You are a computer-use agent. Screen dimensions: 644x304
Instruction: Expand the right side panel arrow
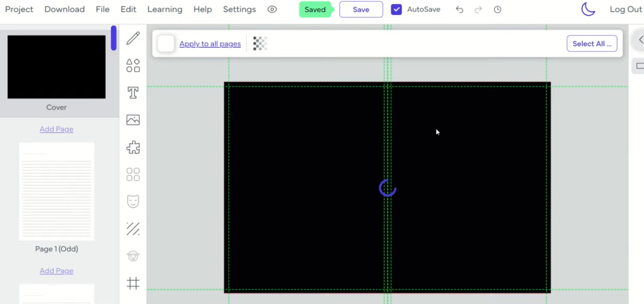[640, 40]
